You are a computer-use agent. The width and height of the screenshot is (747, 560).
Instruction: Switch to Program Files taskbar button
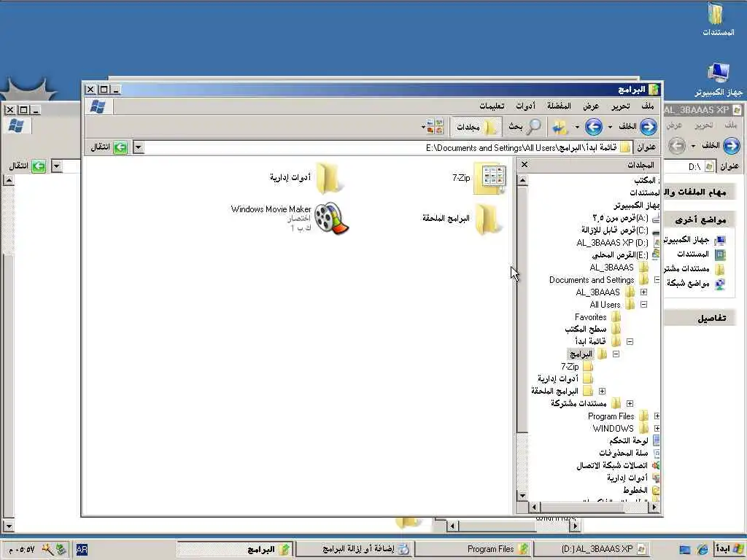click(x=474, y=549)
